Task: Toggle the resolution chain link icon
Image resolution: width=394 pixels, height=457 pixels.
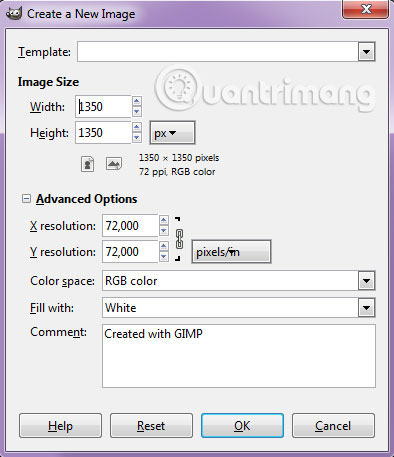Action: 179,239
